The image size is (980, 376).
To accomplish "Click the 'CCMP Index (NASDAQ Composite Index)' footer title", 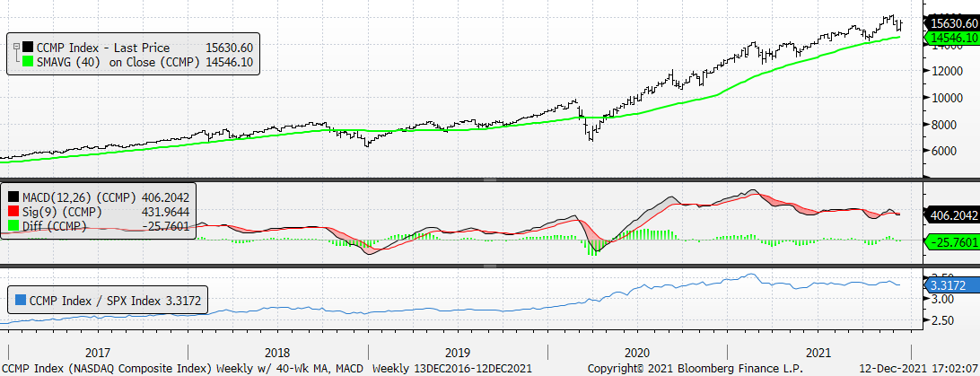I will [x=108, y=369].
